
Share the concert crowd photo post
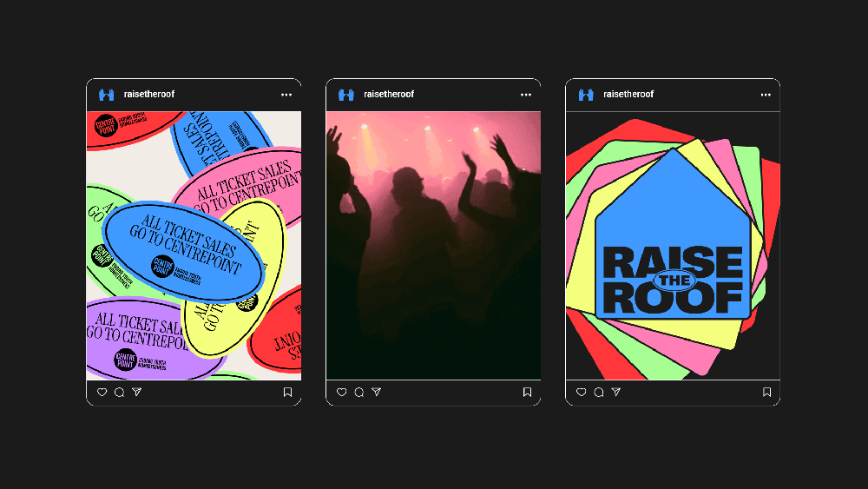[x=376, y=393]
